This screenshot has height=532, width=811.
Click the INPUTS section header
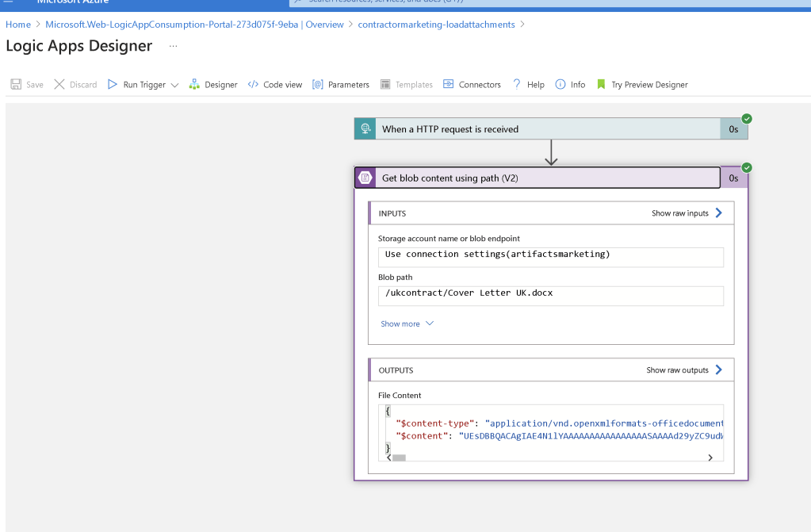(551, 213)
